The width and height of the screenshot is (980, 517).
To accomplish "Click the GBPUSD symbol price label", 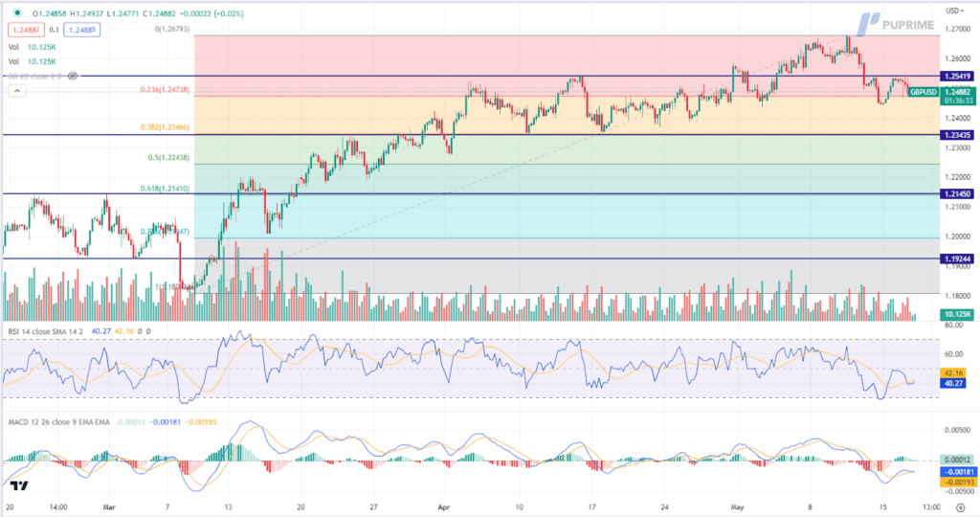I will [924, 92].
